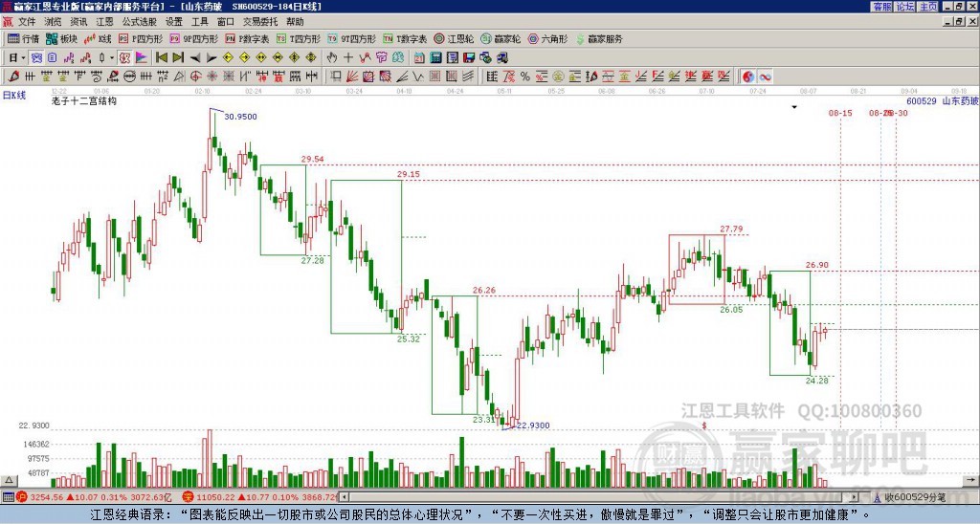Open the 板块 sector view
The height and width of the screenshot is (524, 980).
tap(62, 38)
